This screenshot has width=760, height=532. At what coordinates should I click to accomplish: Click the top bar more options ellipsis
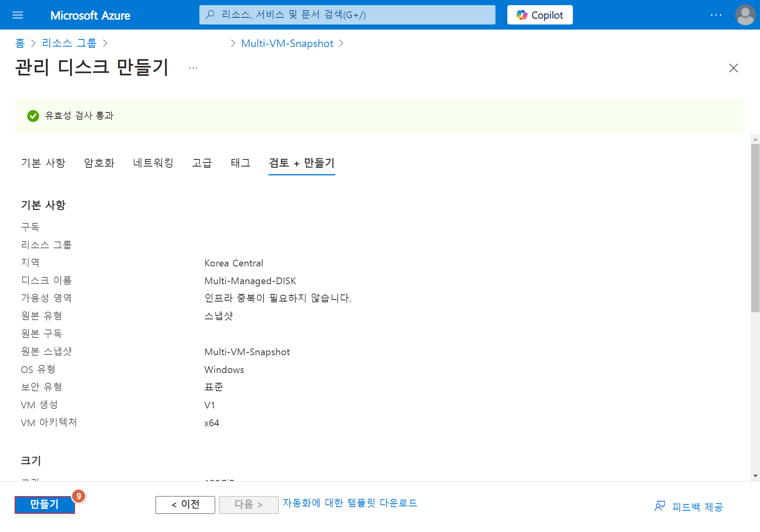coord(716,15)
